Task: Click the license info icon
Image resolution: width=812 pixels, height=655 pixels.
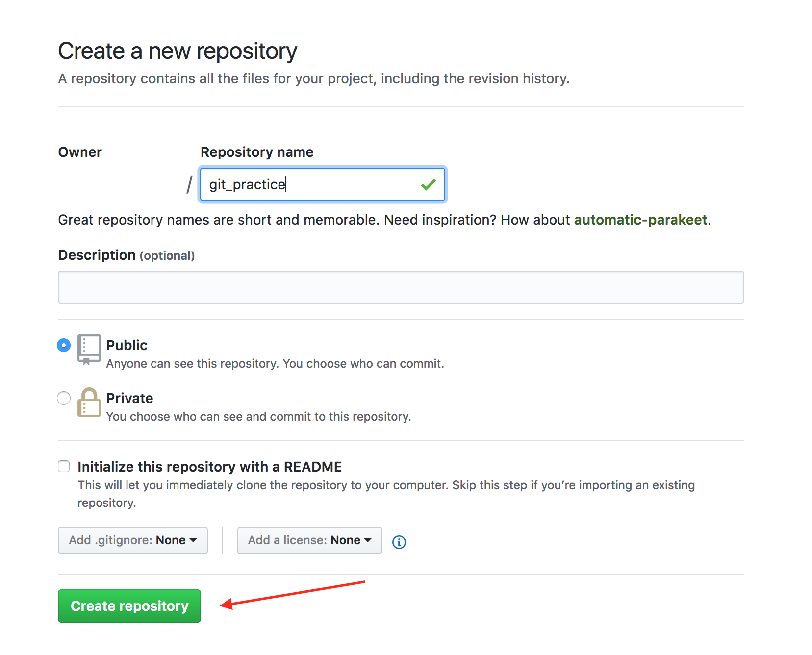Action: 399,542
